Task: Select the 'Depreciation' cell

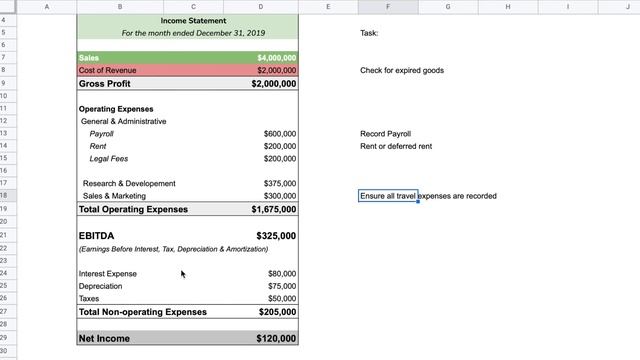Action: coord(100,286)
